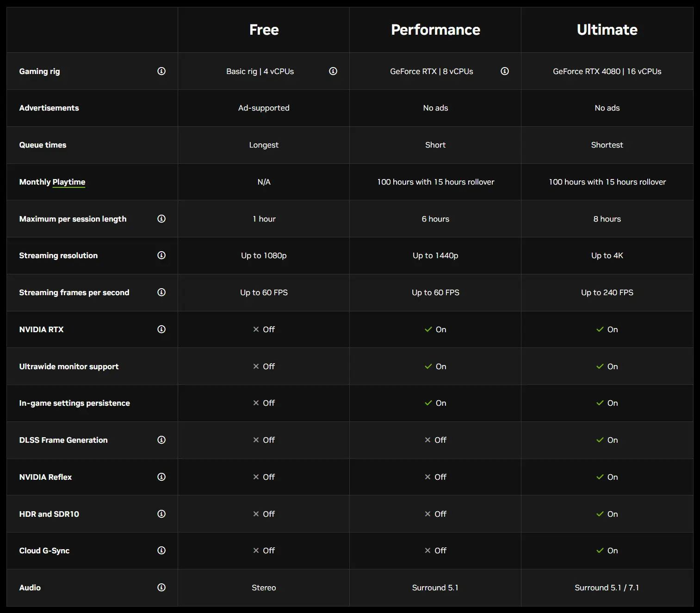Click Performance plan DLSS Frame Generation Off
The image size is (700, 613).
435,440
